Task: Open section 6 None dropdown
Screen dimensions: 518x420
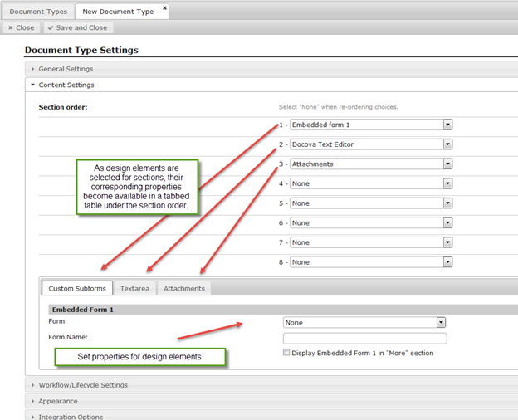Action: point(371,223)
